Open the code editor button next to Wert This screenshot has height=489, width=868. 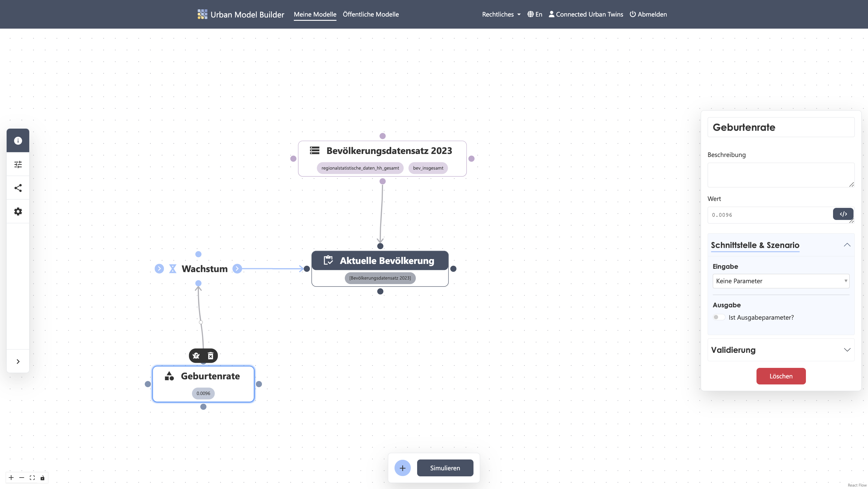843,214
